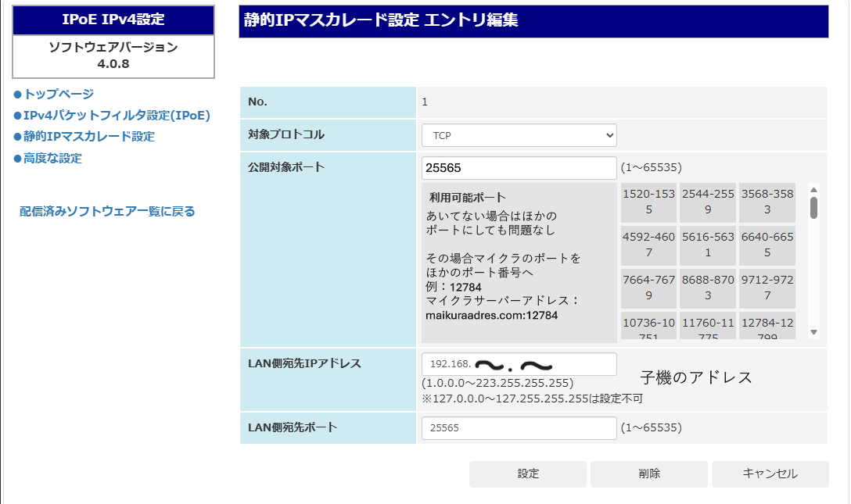Select port range 7664-7679 cell
Viewport: 851px width, 504px height.
click(x=648, y=288)
